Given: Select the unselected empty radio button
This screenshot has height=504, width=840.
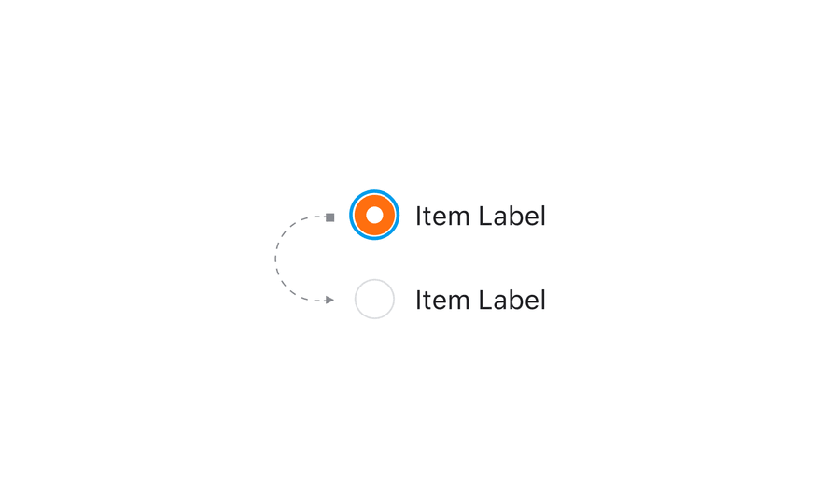Looking at the screenshot, I should (374, 300).
